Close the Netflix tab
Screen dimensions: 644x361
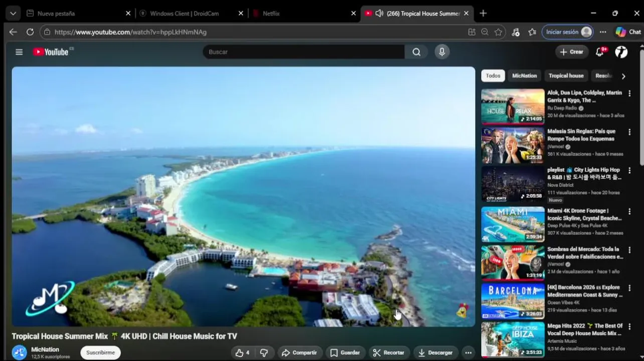(x=354, y=14)
